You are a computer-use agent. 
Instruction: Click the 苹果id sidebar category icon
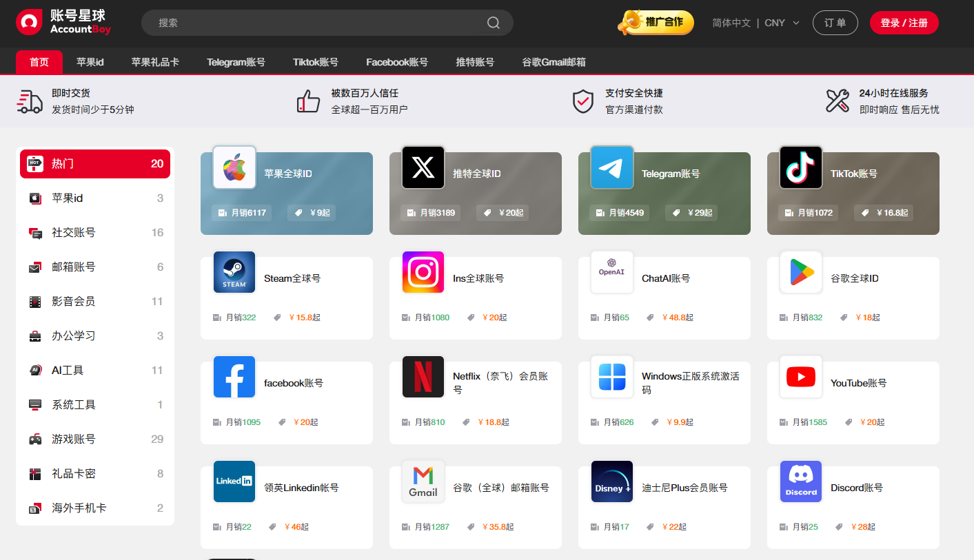[35, 198]
